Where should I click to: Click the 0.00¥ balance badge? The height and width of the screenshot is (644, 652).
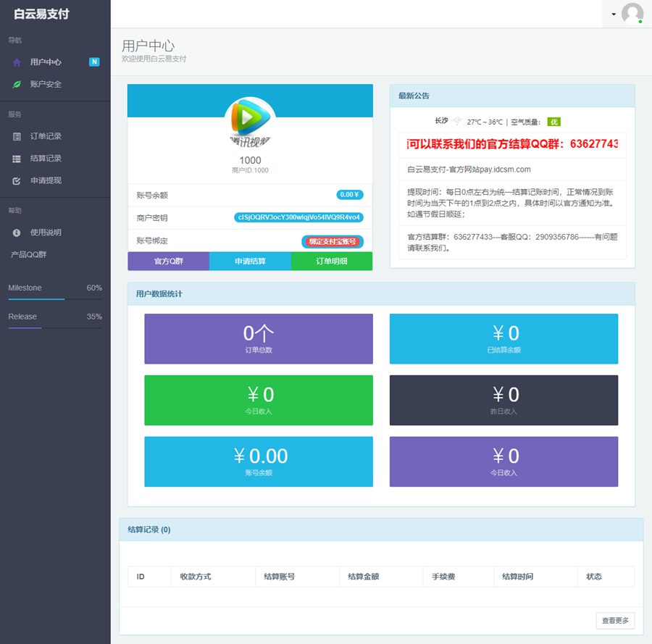coord(350,195)
